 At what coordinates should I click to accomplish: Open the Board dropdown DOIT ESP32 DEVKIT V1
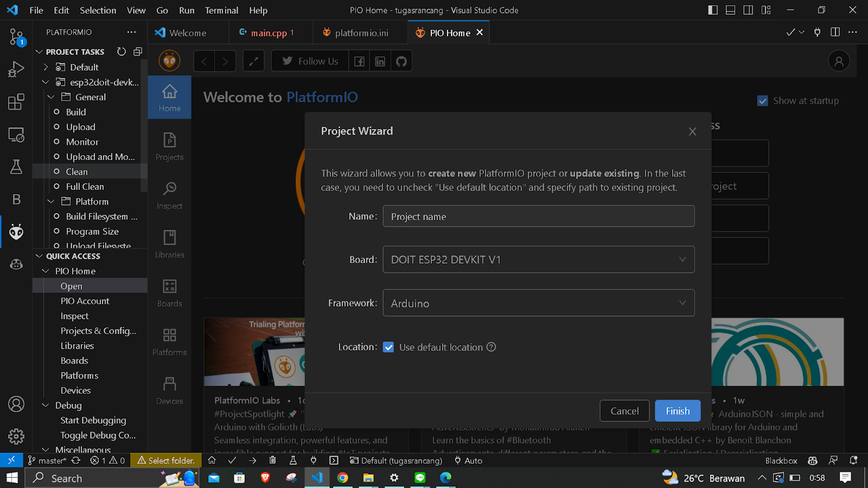[x=538, y=259]
